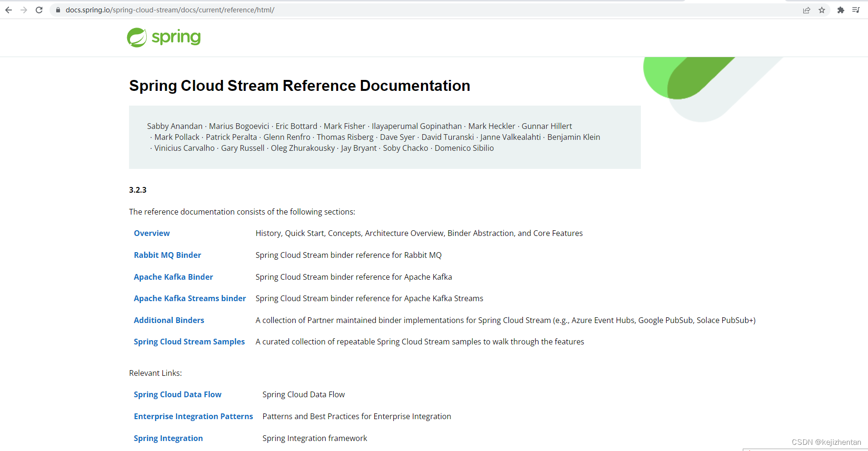The image size is (868, 451).
Task: Click author name Gary Russell
Action: pyautogui.click(x=243, y=148)
